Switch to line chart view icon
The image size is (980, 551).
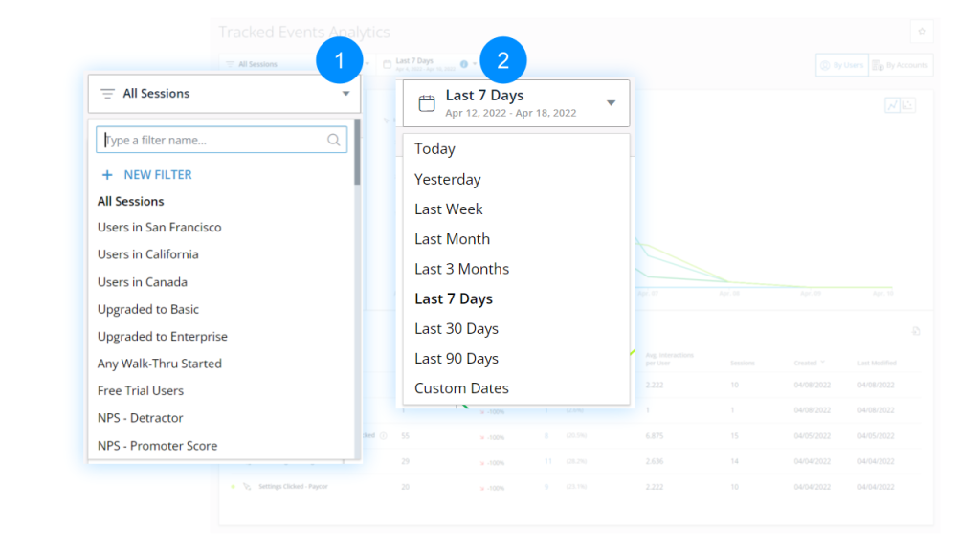(892, 105)
